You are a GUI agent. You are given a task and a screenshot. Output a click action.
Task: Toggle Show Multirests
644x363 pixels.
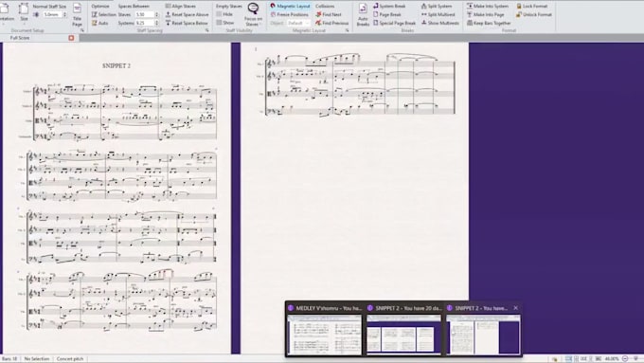439,23
